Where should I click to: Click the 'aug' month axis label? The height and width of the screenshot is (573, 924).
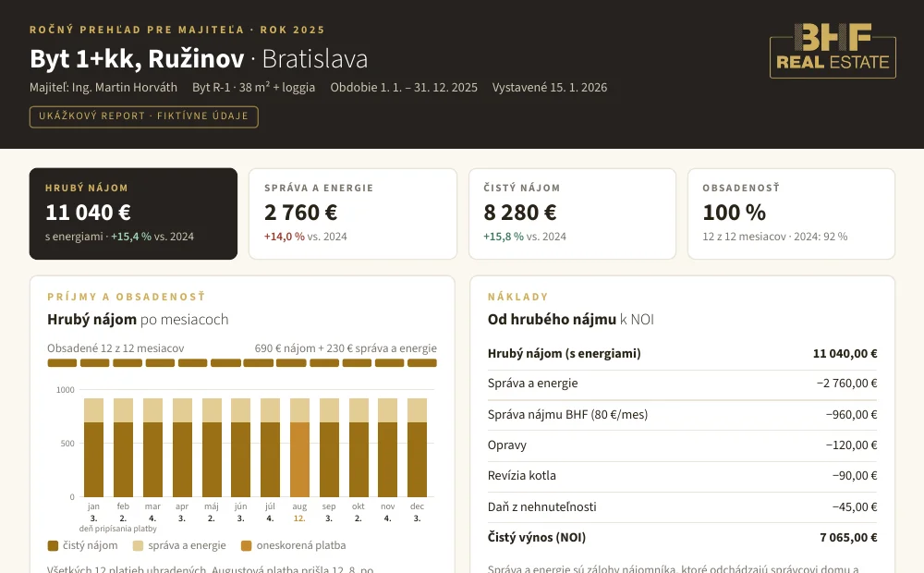[299, 507]
